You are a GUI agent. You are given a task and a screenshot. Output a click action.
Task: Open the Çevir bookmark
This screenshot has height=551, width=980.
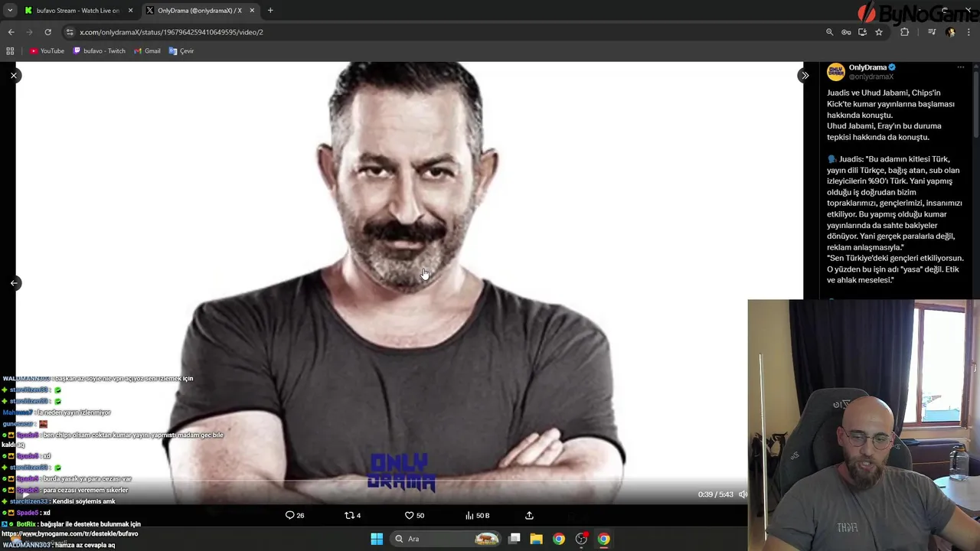[x=181, y=51]
